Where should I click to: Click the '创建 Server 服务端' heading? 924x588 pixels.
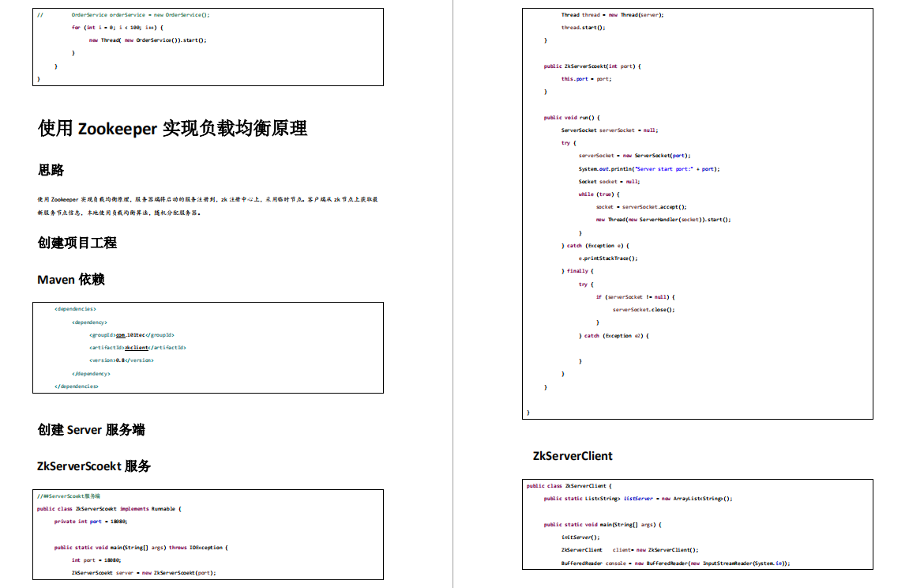(x=92, y=430)
